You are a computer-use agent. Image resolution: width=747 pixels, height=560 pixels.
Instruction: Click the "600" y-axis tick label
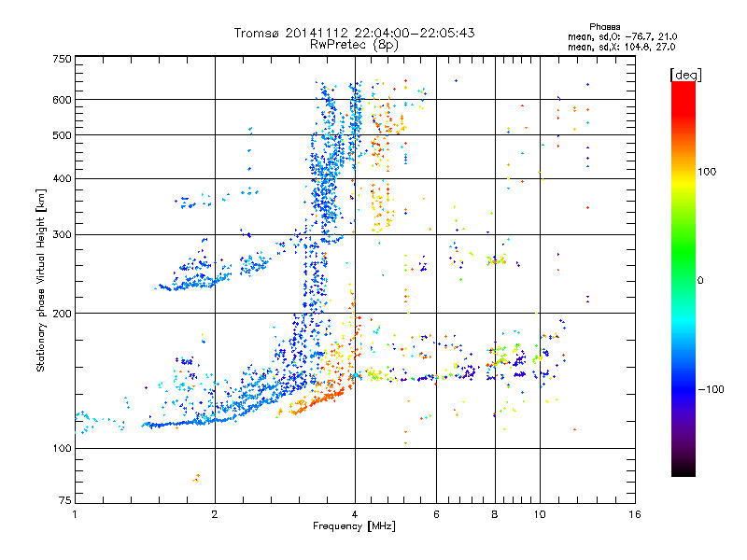[62, 100]
